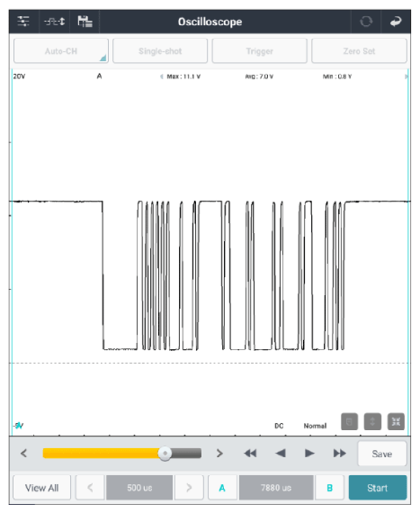Click the fast forward playback button
Image resolution: width=420 pixels, height=513 pixels.
(x=340, y=454)
